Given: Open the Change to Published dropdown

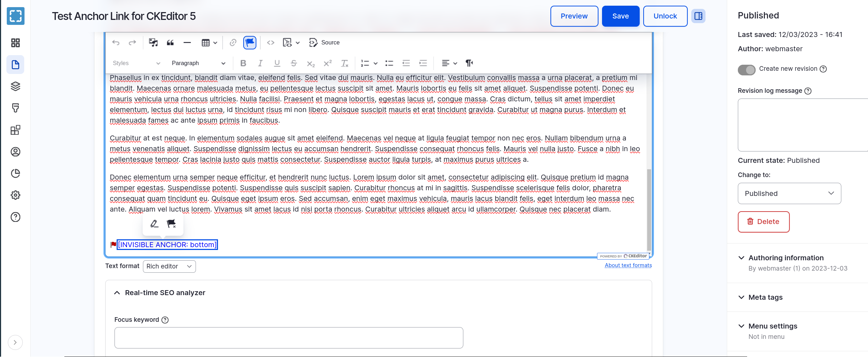Looking at the screenshot, I should (789, 193).
